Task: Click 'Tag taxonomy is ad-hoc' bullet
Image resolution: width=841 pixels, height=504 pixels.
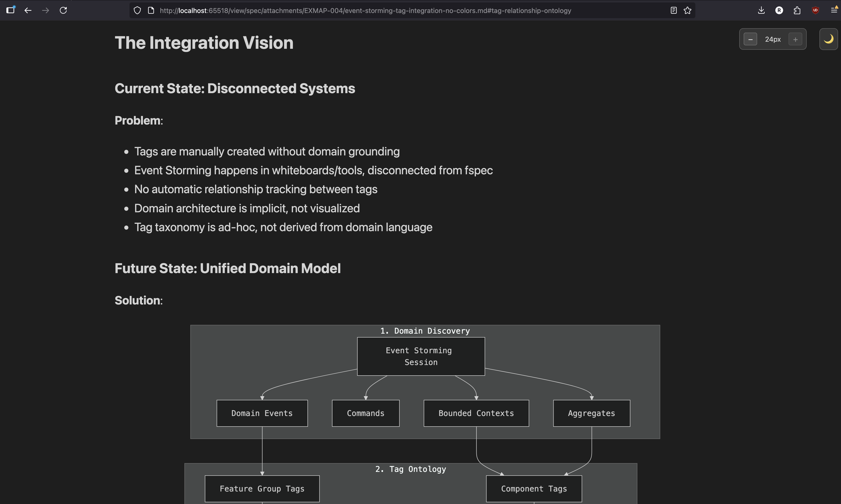Action: coord(283,227)
